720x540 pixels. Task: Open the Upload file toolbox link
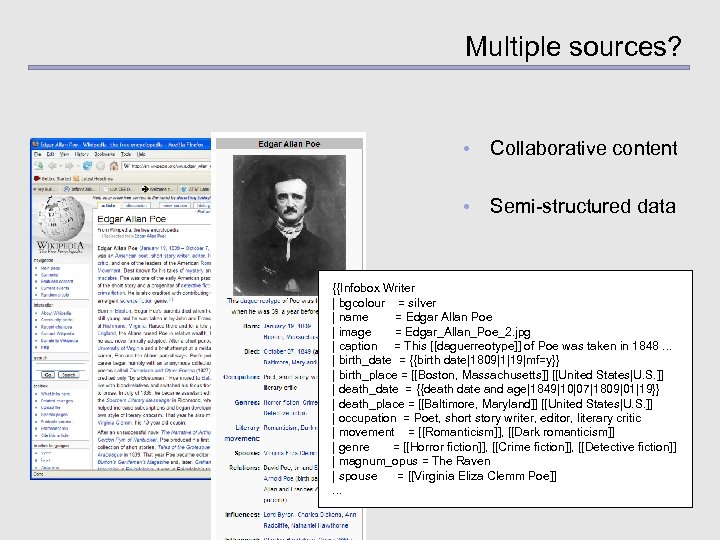[x=51, y=408]
